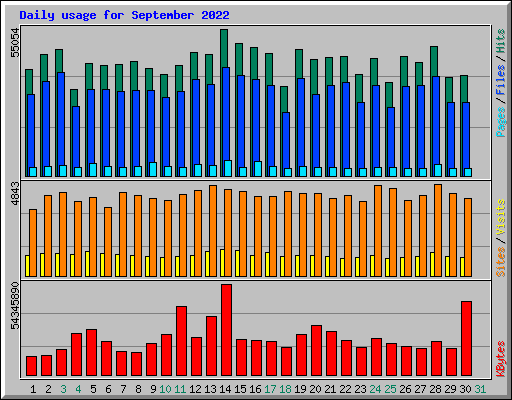Click the '4843' axis maximum label
The height and width of the screenshot is (400, 512).
tap(16, 194)
